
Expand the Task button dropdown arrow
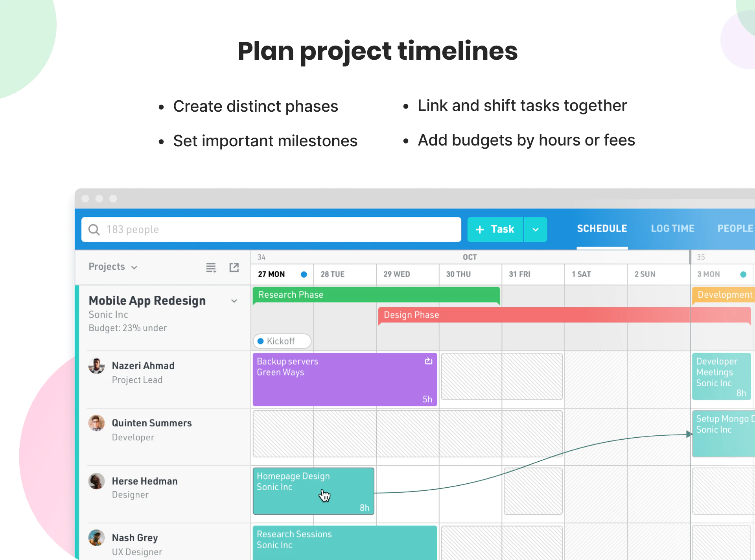[x=536, y=229]
